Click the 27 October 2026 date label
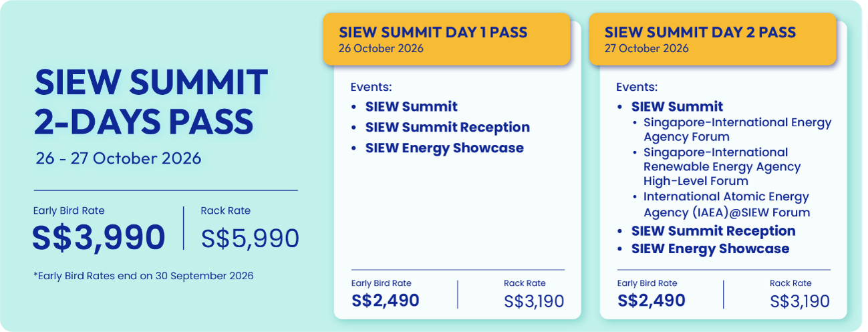This screenshot has height=332, width=868. pos(646,48)
